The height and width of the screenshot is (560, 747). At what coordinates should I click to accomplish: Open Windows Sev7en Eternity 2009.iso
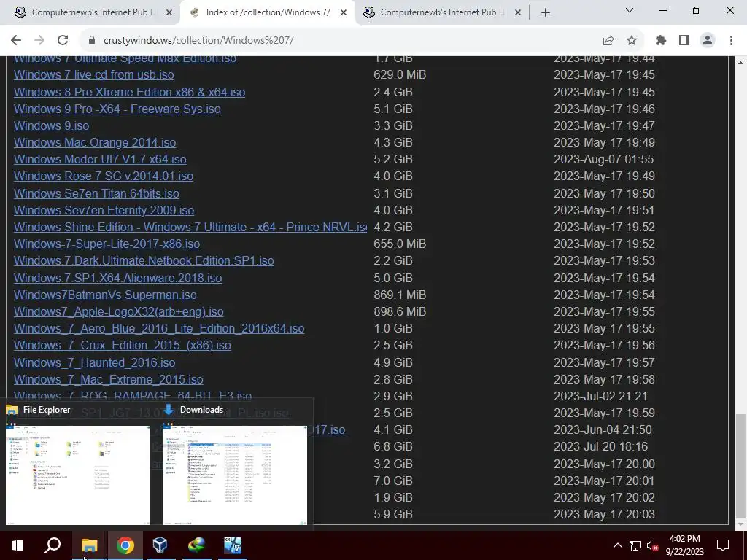click(104, 210)
